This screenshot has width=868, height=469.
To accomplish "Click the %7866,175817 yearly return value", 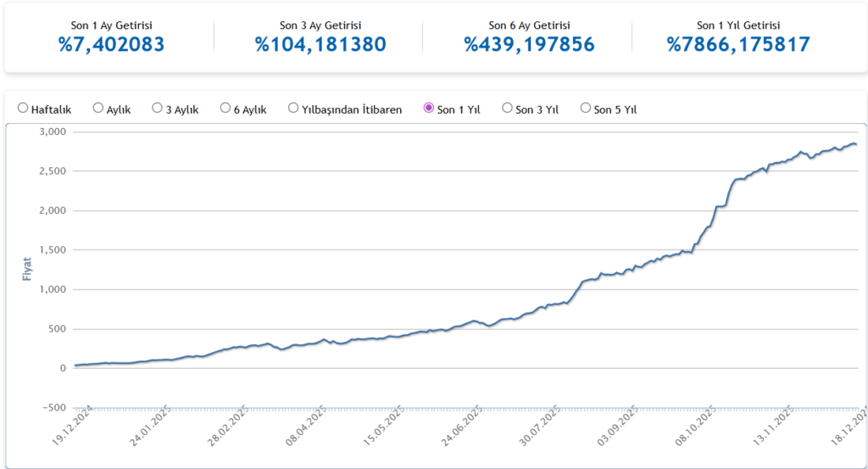I will pyautogui.click(x=738, y=45).
